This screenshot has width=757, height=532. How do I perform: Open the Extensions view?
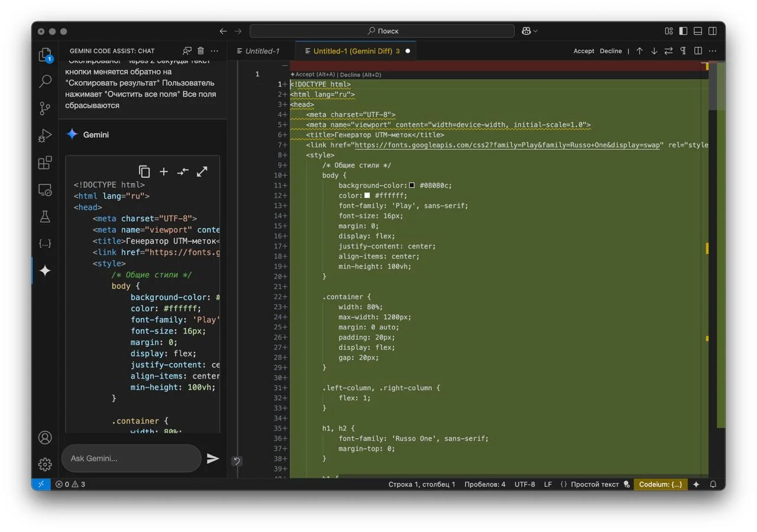coord(45,163)
